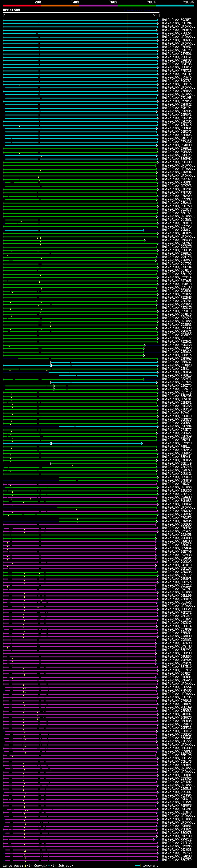Open hit UniRef100_B9SNE2
The width and height of the screenshot is (197, 868).
177,20
